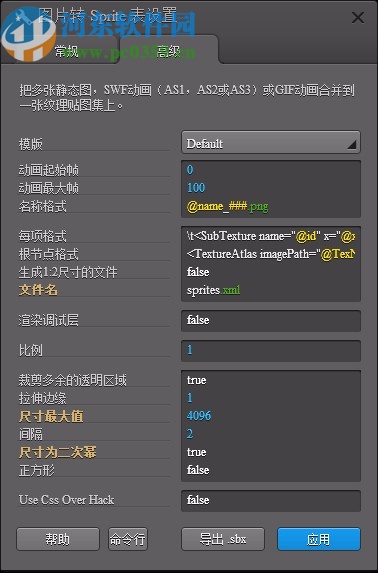Toggle Use Css Over Hack false value

point(271,500)
